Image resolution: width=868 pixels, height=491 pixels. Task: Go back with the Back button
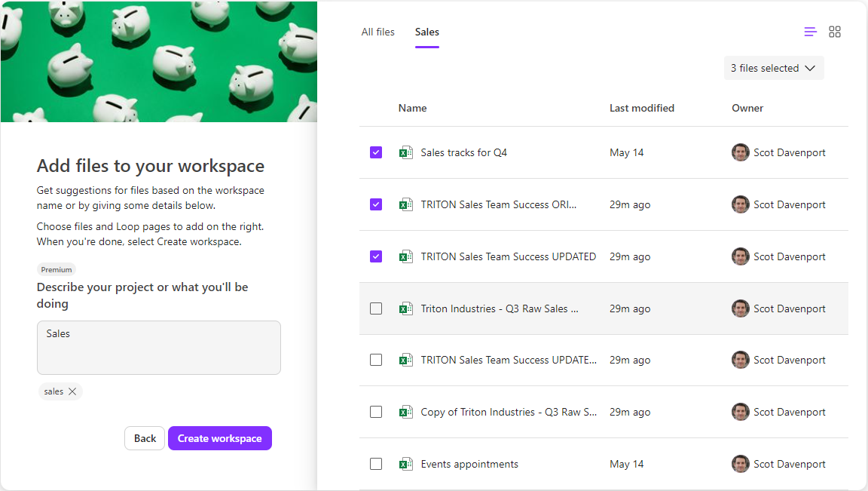pos(145,438)
